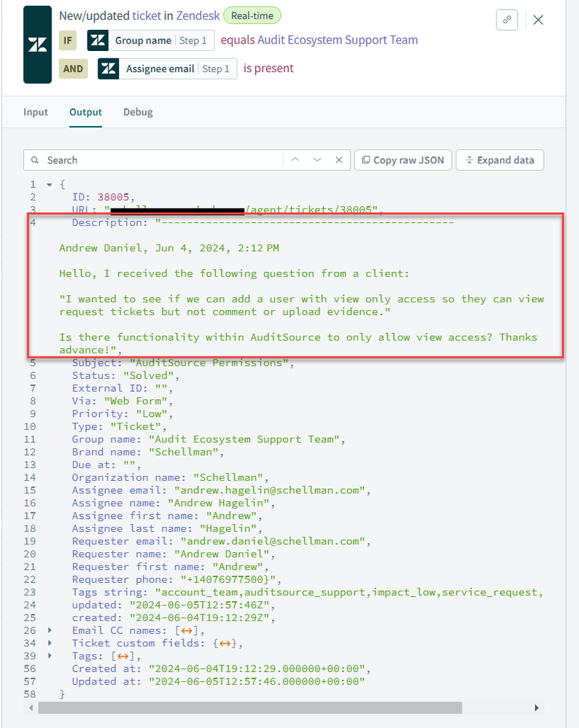The height and width of the screenshot is (728, 579).
Task: Click Requester name value "Andrew Daniel"
Action: (222, 554)
